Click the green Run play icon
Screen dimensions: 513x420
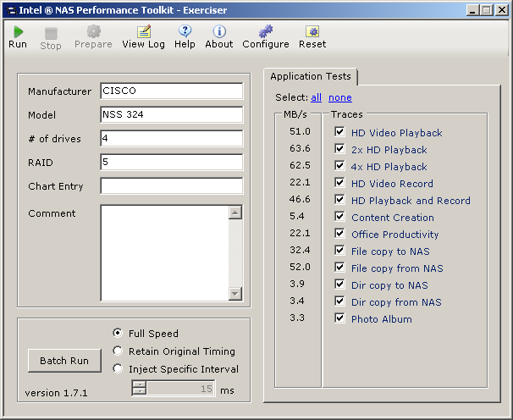coord(18,32)
